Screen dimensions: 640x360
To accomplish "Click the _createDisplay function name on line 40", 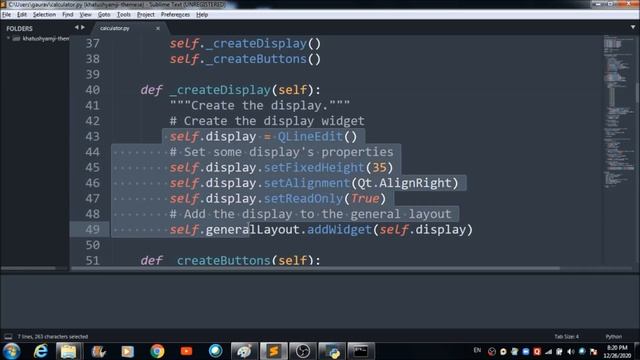I will 220,90.
